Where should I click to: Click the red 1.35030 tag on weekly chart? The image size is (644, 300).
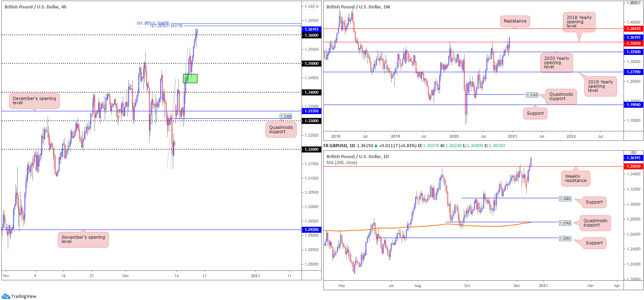(x=633, y=43)
